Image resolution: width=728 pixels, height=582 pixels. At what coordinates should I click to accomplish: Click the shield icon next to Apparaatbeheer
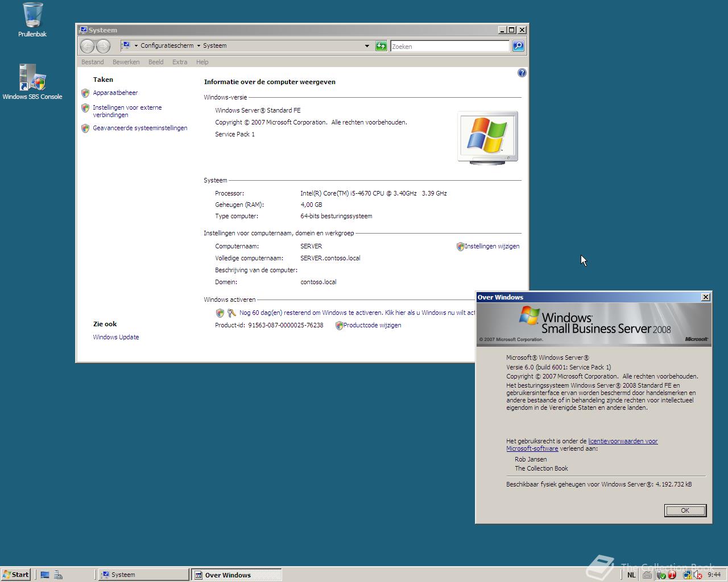tap(85, 93)
